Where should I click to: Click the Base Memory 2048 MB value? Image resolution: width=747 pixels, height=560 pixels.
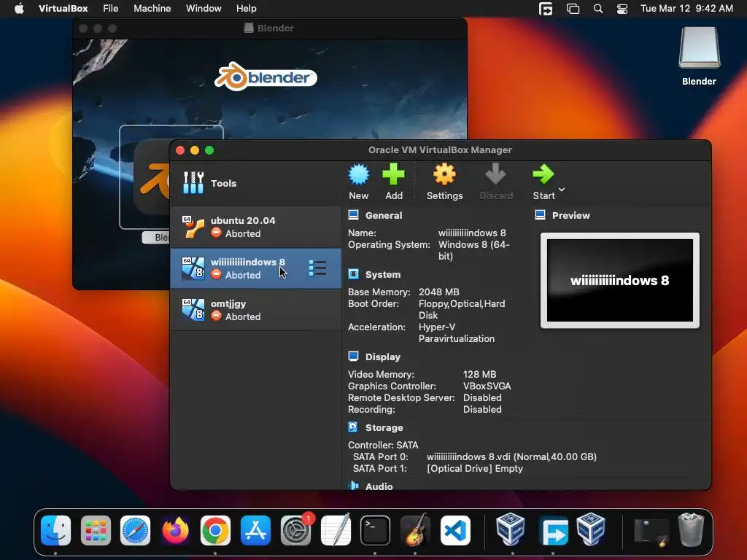pyautogui.click(x=438, y=292)
